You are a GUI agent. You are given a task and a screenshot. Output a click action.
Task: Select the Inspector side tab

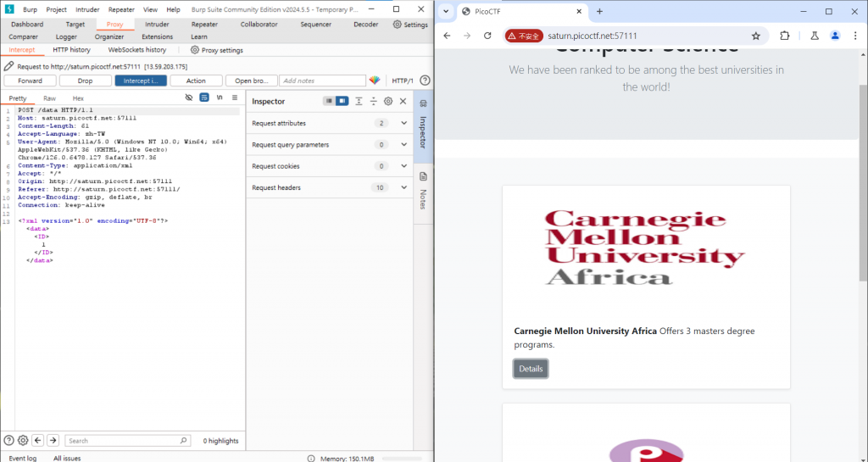coord(423,126)
